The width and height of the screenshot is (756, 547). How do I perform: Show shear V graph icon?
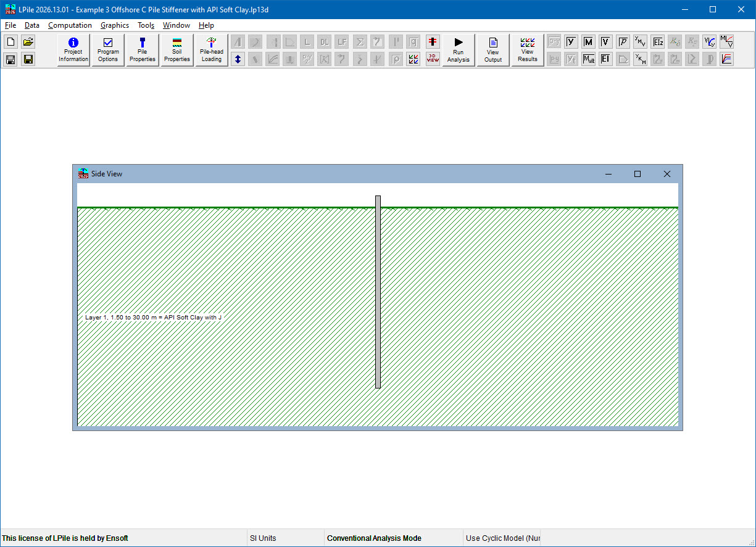(x=606, y=42)
